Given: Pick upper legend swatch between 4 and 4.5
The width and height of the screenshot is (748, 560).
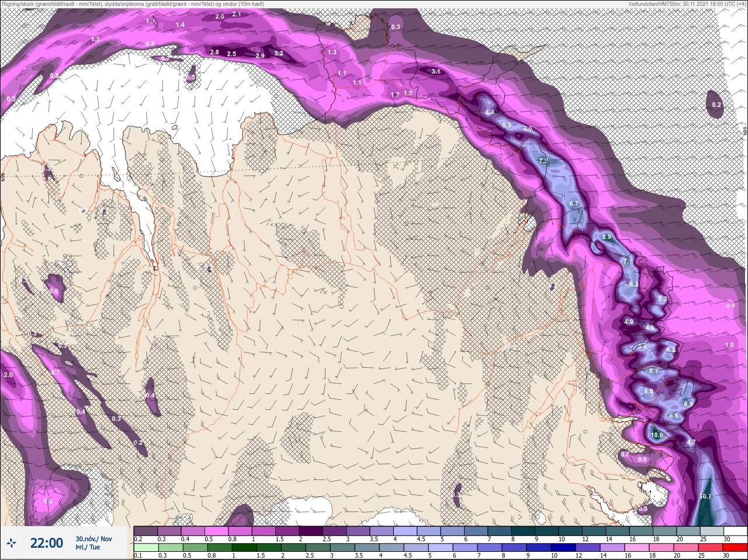Looking at the screenshot, I should [x=406, y=531].
